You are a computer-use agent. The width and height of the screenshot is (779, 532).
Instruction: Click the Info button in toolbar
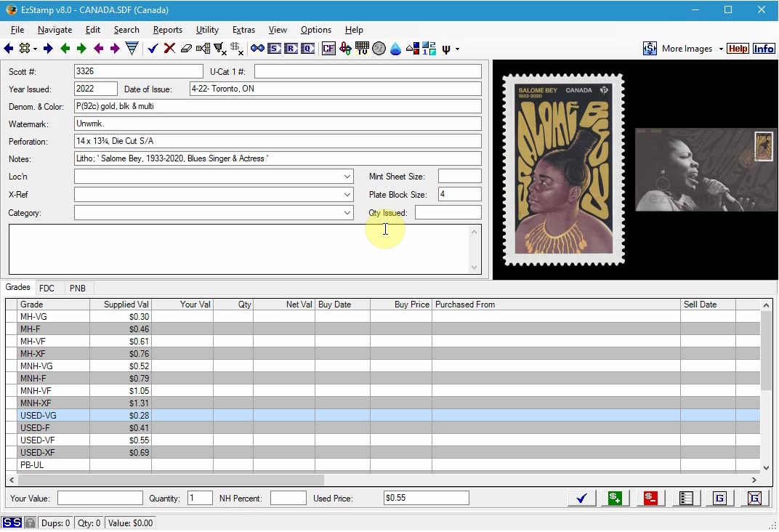tap(763, 49)
